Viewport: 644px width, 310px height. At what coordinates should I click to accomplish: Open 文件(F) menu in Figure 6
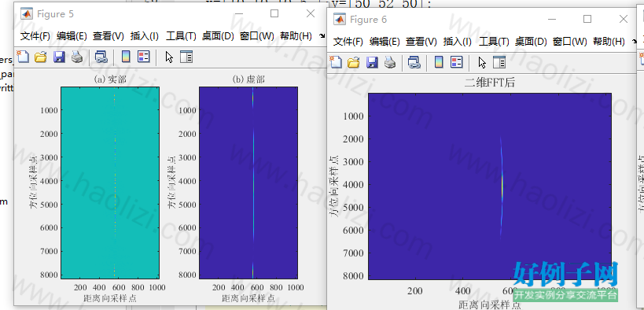pyautogui.click(x=348, y=41)
